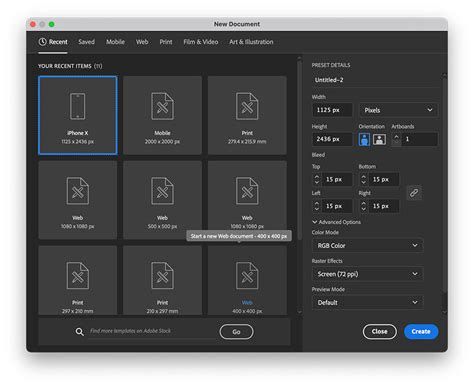
Task: Open the Saved tab
Action: click(87, 42)
